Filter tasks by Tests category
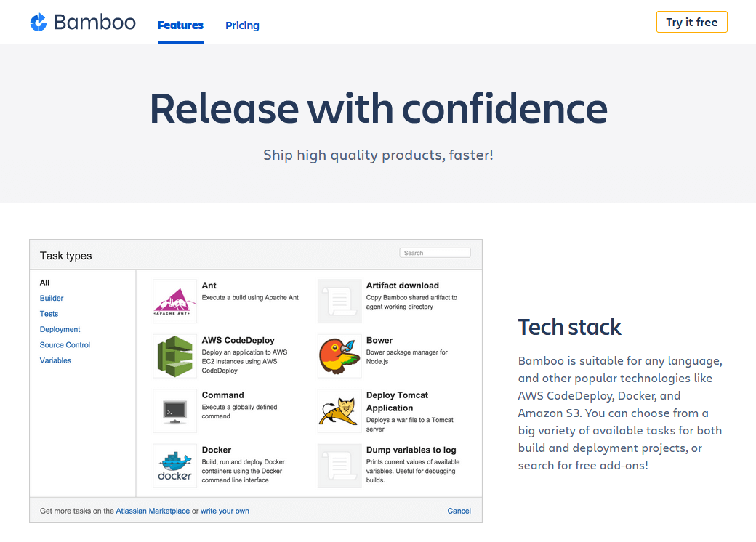Image resolution: width=756 pixels, height=542 pixels. [x=49, y=314]
